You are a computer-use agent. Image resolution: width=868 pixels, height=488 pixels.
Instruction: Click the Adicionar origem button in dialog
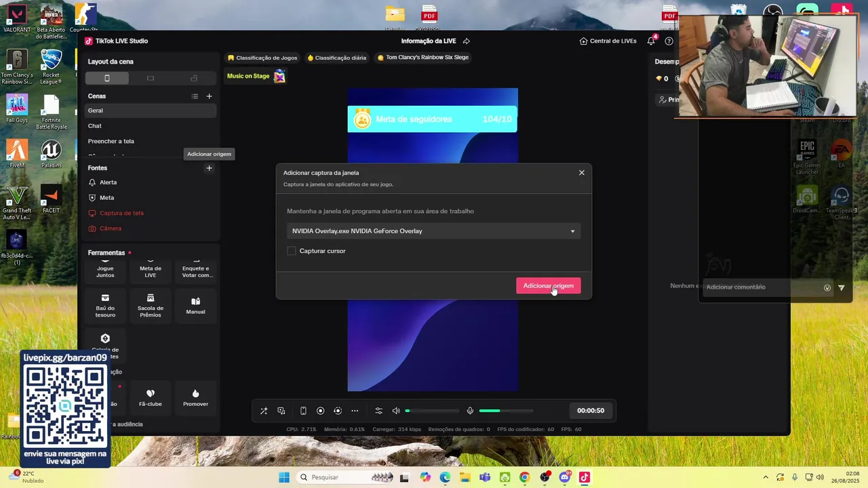point(548,285)
